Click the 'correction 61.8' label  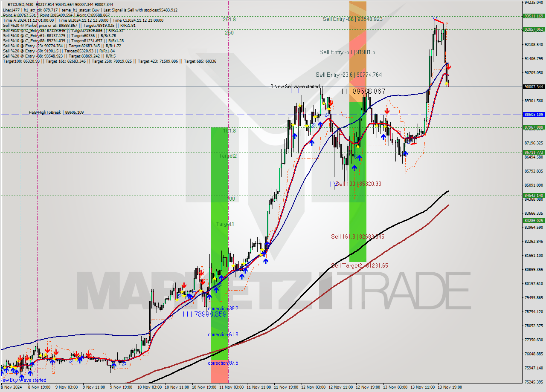[x=223, y=335]
